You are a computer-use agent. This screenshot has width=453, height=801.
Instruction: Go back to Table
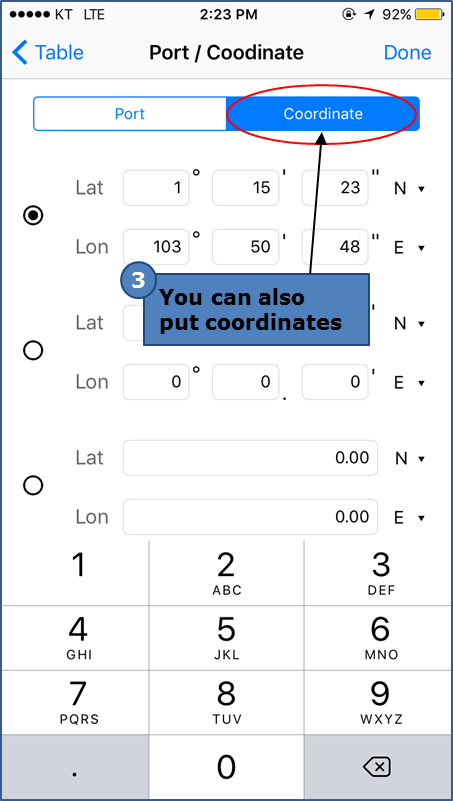pyautogui.click(x=47, y=53)
